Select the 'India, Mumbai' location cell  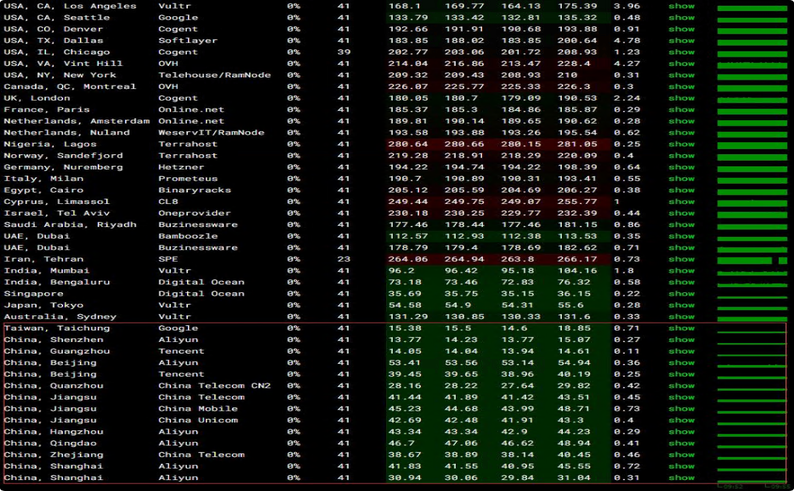point(41,271)
